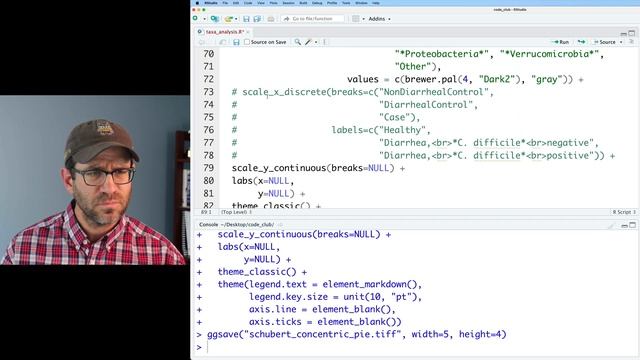Maximize the source editor pane
640x360 pixels.
631,33
